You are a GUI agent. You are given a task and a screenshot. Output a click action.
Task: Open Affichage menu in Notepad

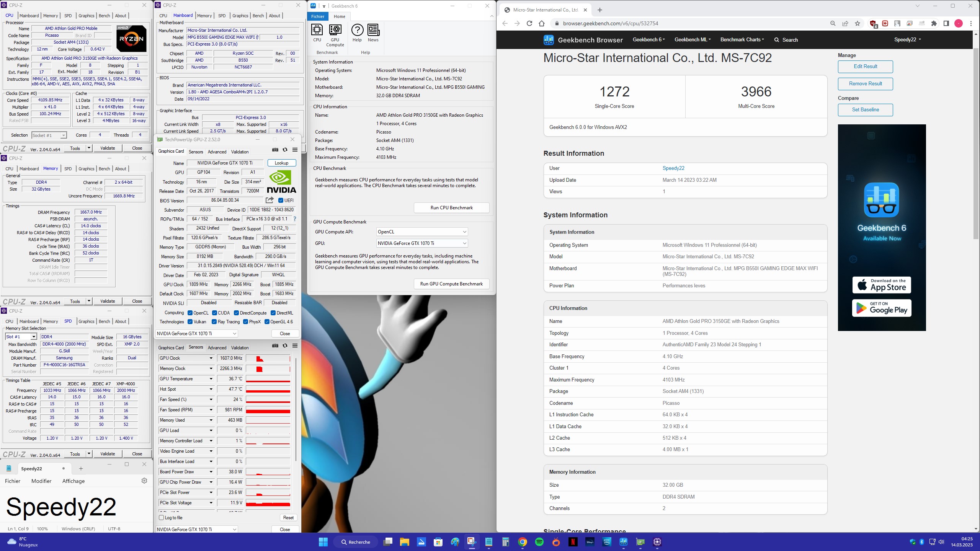click(73, 481)
